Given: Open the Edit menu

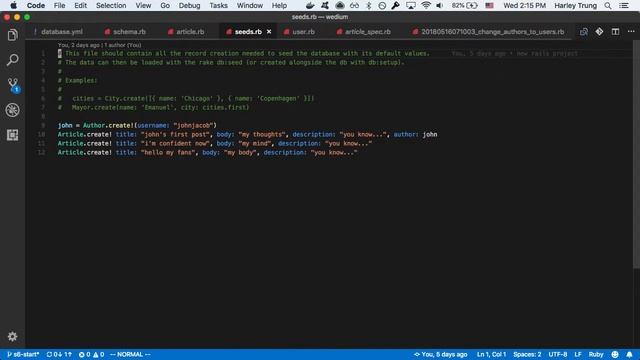Looking at the screenshot, I should [x=80, y=6].
